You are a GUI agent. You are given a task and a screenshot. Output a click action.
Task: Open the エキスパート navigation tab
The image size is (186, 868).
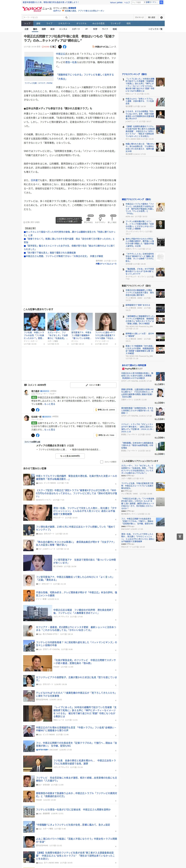tap(64, 24)
